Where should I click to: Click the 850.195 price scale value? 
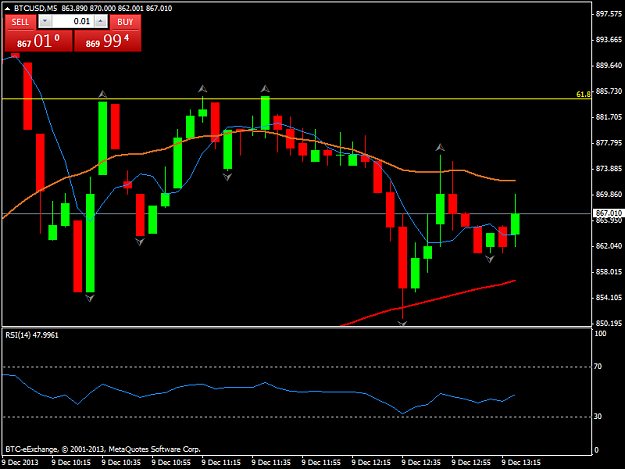click(x=609, y=323)
